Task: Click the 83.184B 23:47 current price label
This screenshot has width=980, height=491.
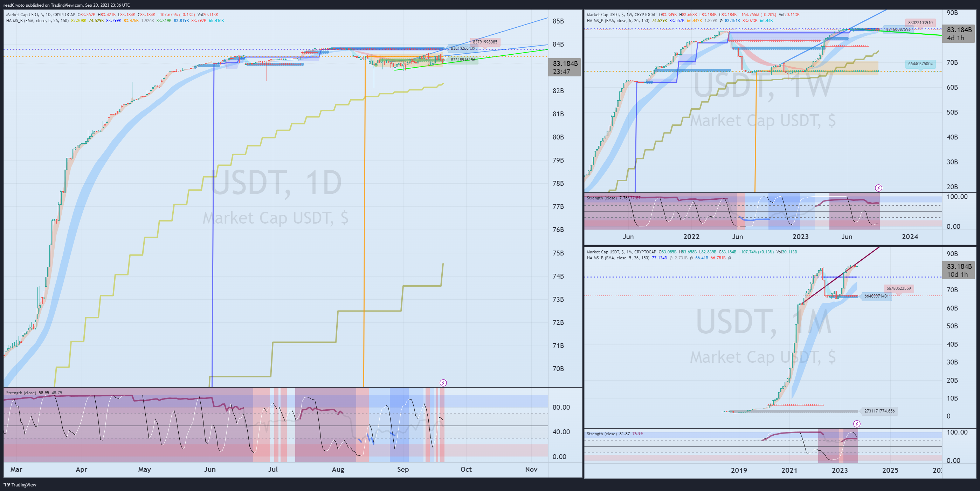Action: pyautogui.click(x=565, y=67)
